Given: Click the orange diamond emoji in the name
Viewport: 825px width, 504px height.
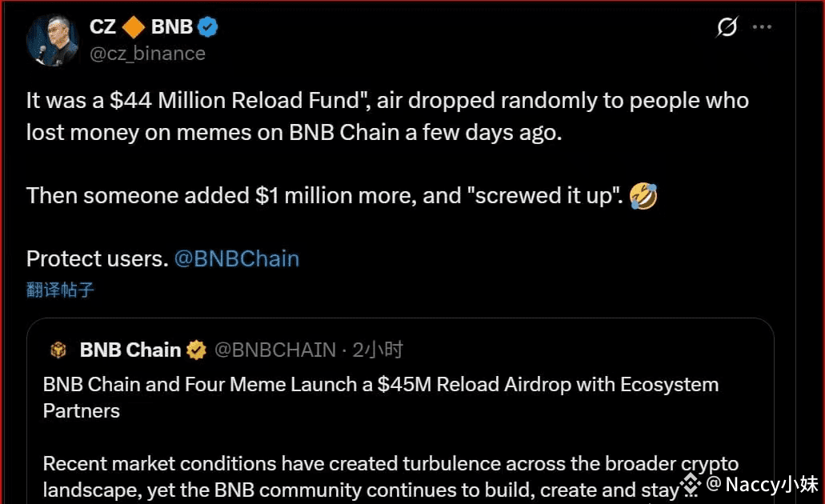Looking at the screenshot, I should (134, 27).
